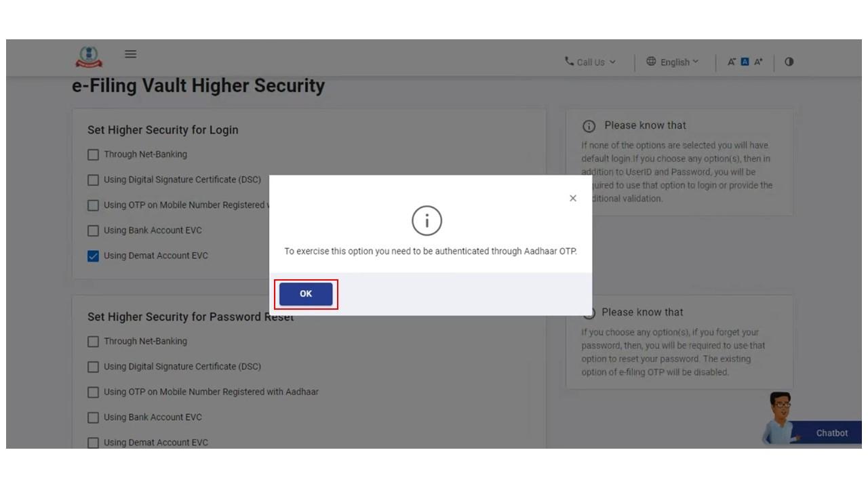The image size is (868, 488).
Task: Open the Call Us dropdown
Action: (x=590, y=62)
